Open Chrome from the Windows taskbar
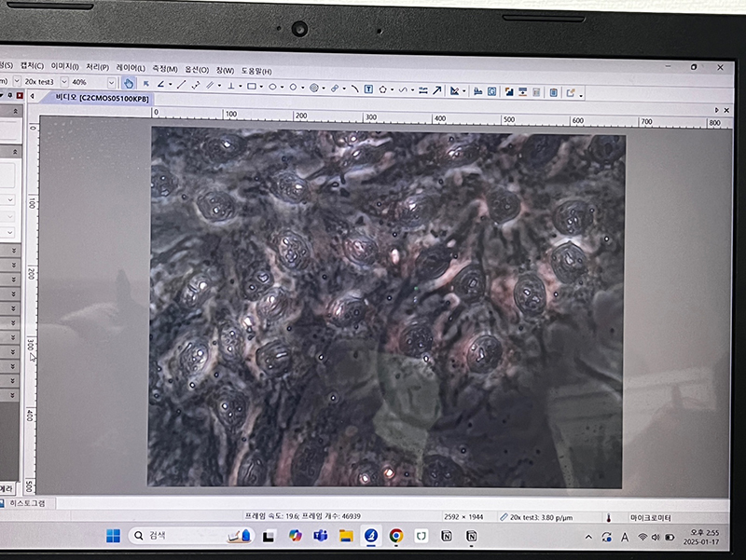This screenshot has width=746, height=560. [x=396, y=537]
